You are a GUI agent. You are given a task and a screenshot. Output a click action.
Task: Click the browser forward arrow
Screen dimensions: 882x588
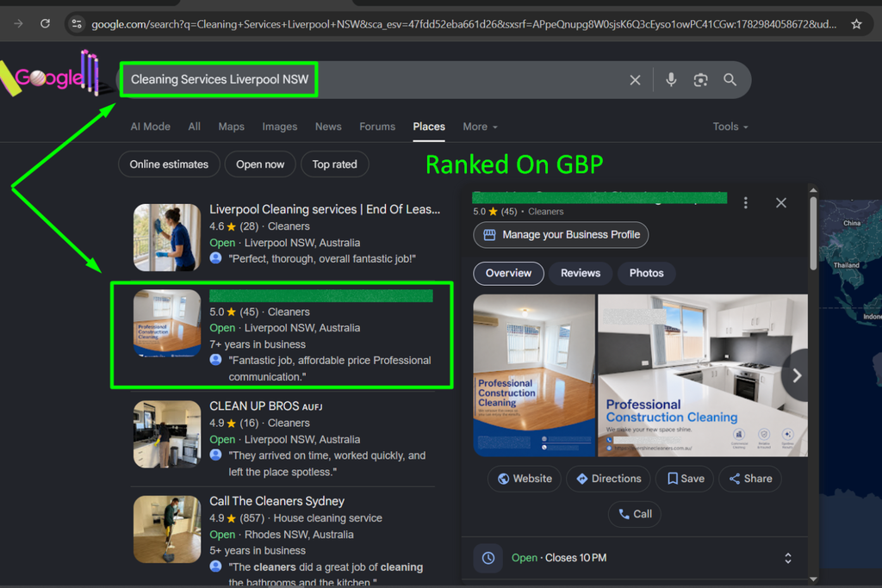click(x=19, y=23)
